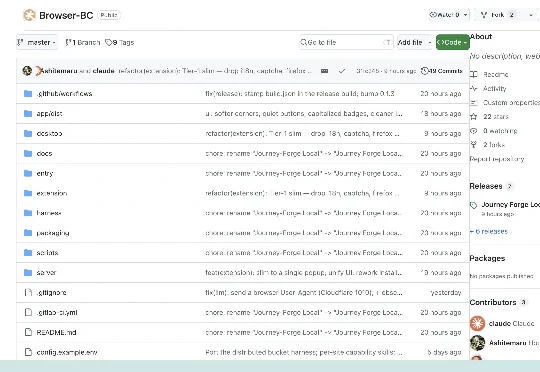Image resolution: width=540 pixels, height=372 pixels.
Task: Open the docs folder name
Action: coord(44,154)
